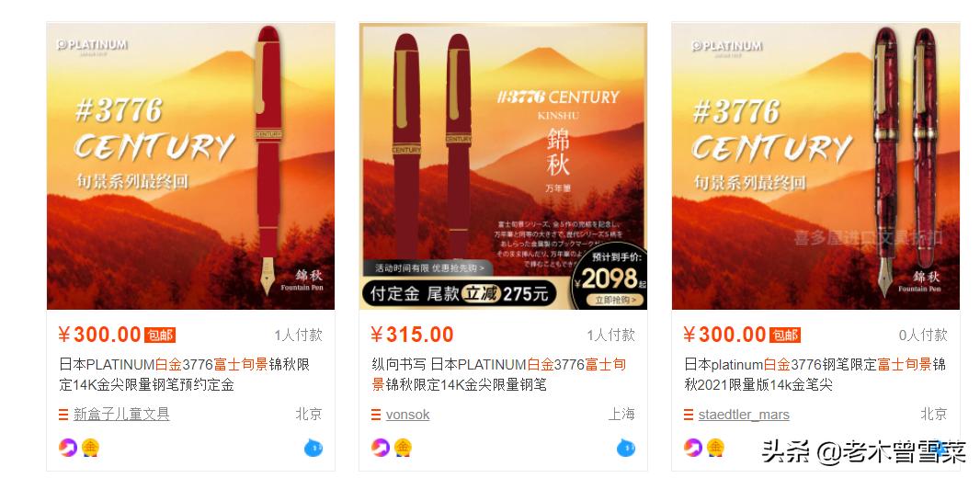This screenshot has width=980, height=478.
Task: Open title 日本PLATINUM白金3776富士旬景锦秋限定14K金尖限量钢笔预约定金
Action: coord(185,374)
